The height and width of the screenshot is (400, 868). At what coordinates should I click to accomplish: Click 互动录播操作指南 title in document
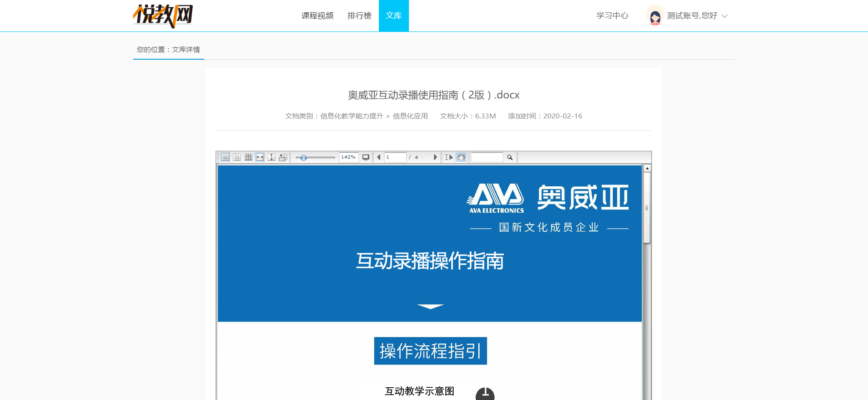[x=430, y=261]
